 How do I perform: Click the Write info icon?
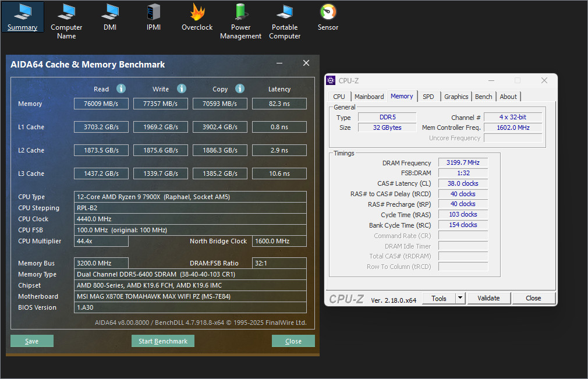click(182, 88)
